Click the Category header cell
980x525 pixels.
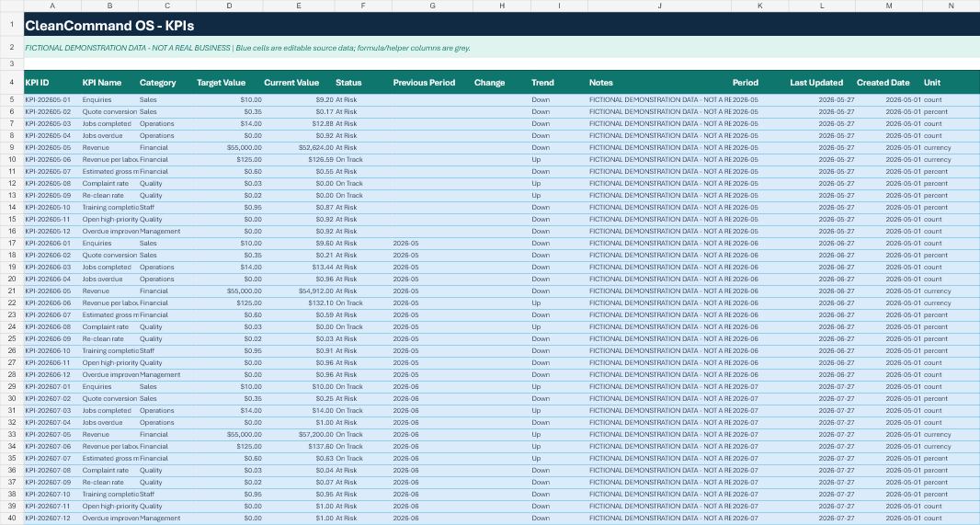click(x=167, y=83)
